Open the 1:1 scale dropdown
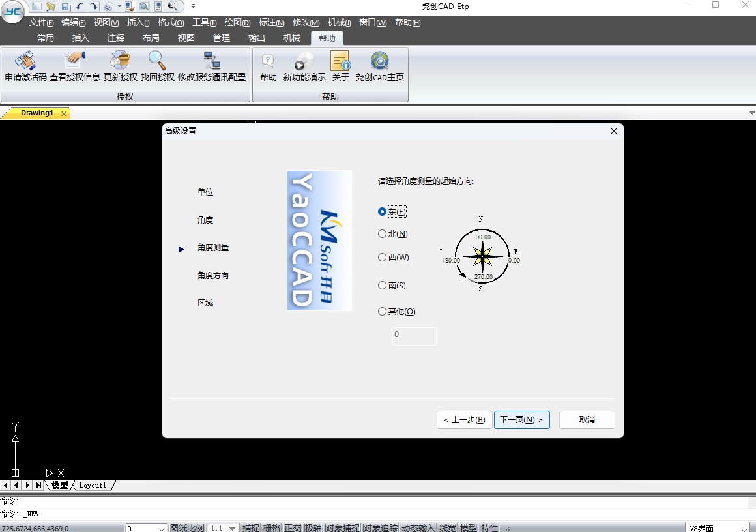 pos(224,528)
